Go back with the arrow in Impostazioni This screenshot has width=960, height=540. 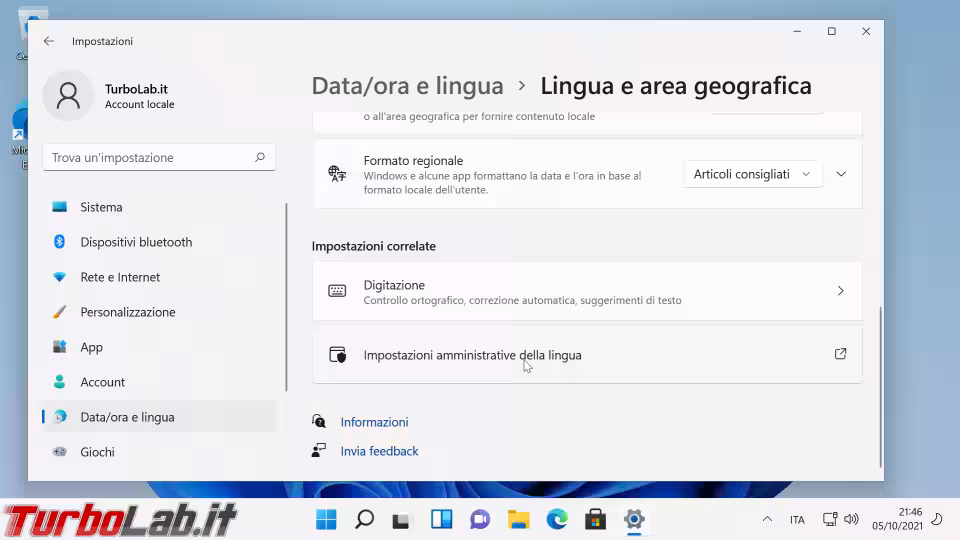tap(49, 41)
